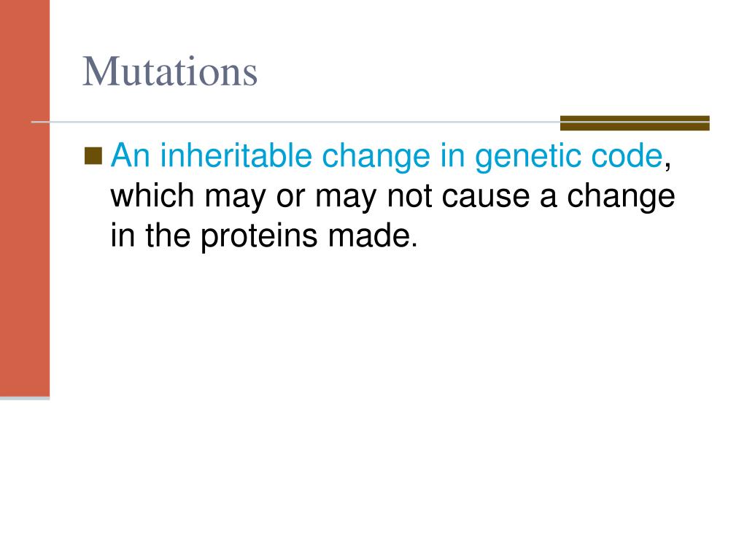Click the blue word "An" after the bullet
Viewport: 747px width, 560px height.
[131, 155]
